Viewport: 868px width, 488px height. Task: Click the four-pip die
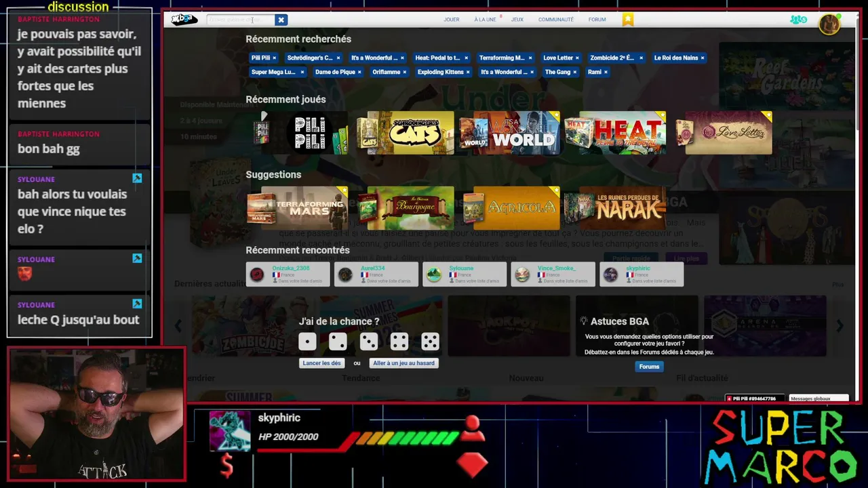[x=399, y=342]
